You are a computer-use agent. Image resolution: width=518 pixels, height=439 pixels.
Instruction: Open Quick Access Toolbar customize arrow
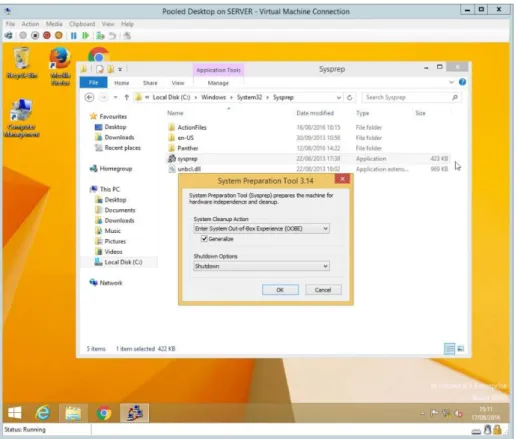120,69
